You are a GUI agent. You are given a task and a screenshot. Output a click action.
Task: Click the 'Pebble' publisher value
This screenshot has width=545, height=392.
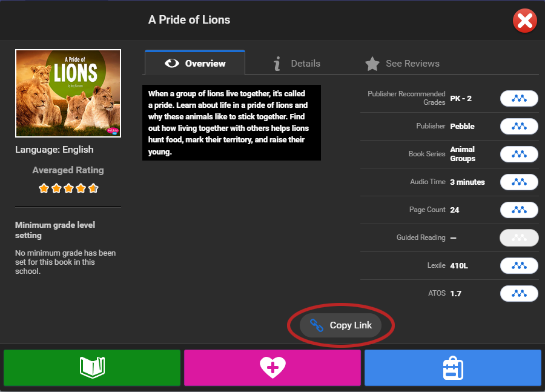click(x=462, y=126)
